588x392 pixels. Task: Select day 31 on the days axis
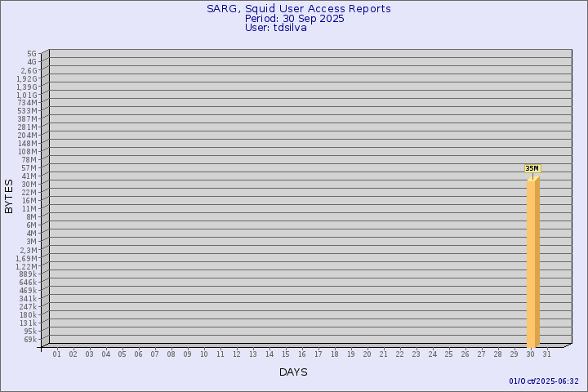547,354
